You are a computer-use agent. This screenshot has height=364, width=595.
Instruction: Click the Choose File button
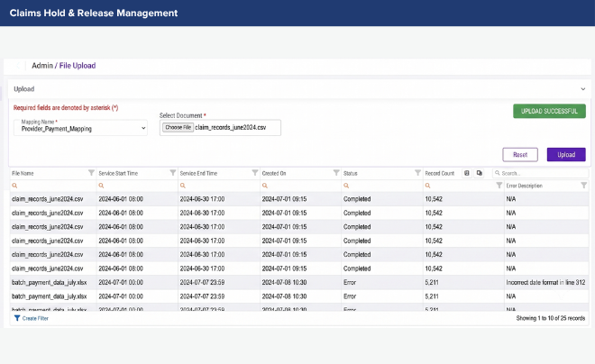point(178,127)
